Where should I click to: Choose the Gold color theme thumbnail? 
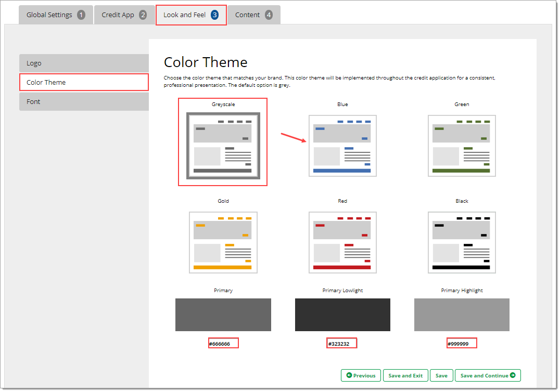point(223,243)
